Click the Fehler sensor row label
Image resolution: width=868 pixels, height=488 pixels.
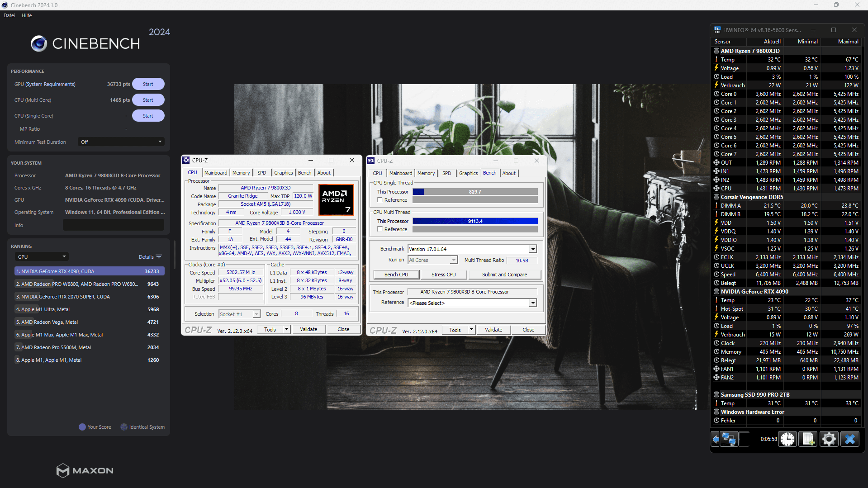(728, 420)
